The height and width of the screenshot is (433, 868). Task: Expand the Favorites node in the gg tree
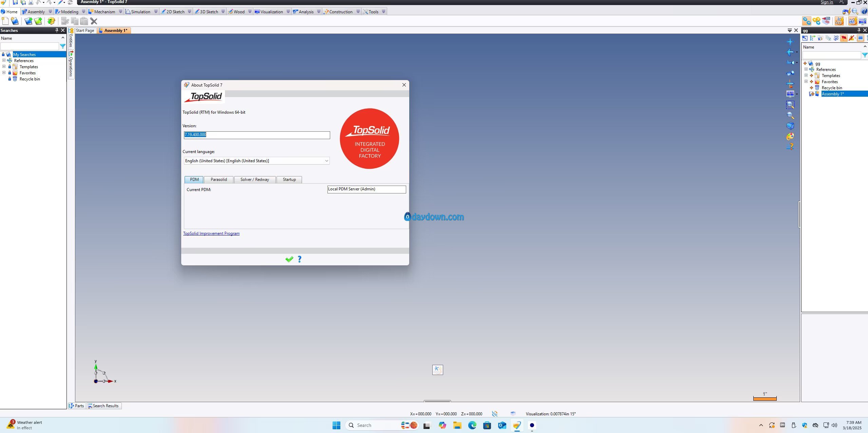(806, 81)
